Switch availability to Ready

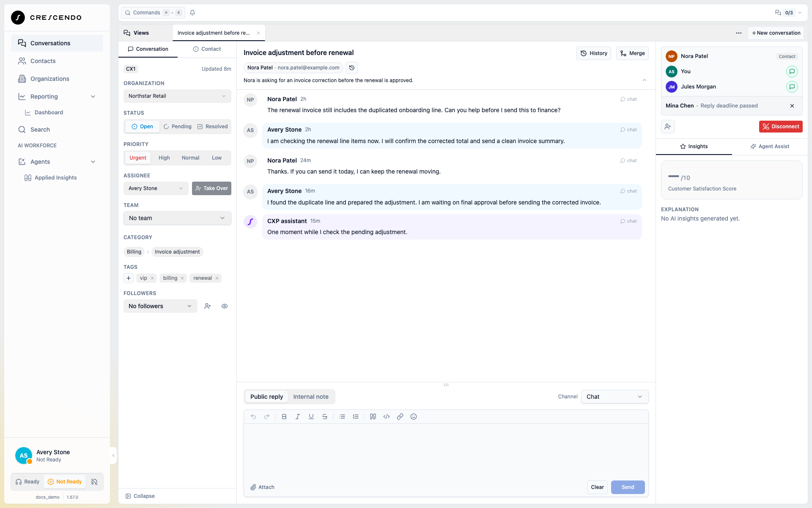27,482
